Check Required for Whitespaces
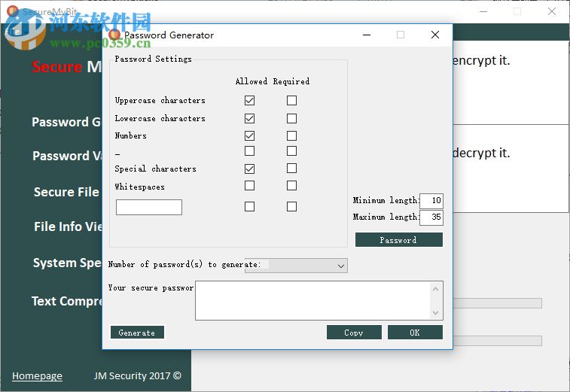Viewport: 570px width, 392px height. (x=291, y=186)
